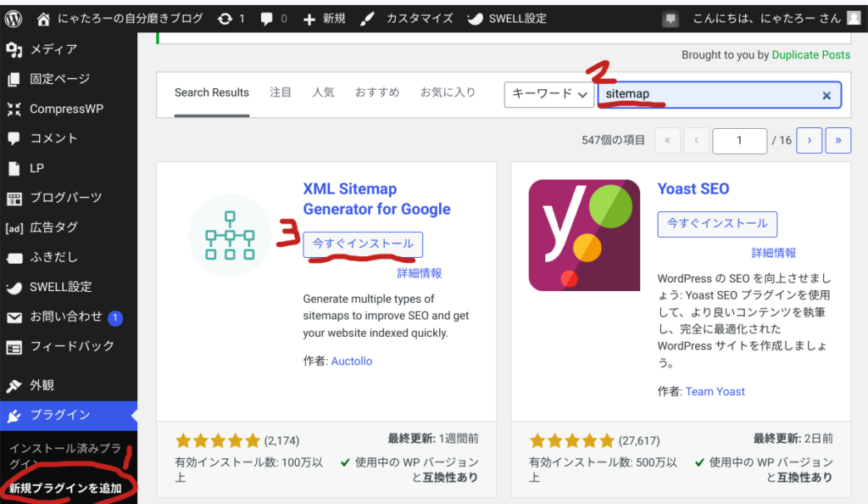This screenshot has height=504, width=868.
Task: Open the user avatar icon at top right
Action: click(x=853, y=18)
